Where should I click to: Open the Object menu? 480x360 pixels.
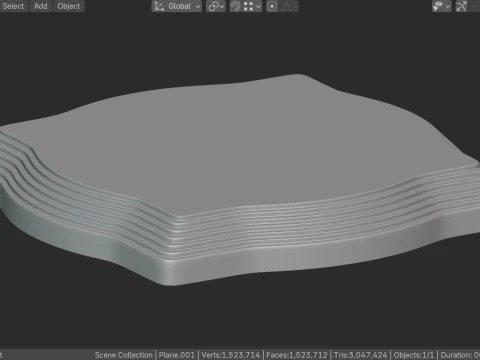(69, 6)
